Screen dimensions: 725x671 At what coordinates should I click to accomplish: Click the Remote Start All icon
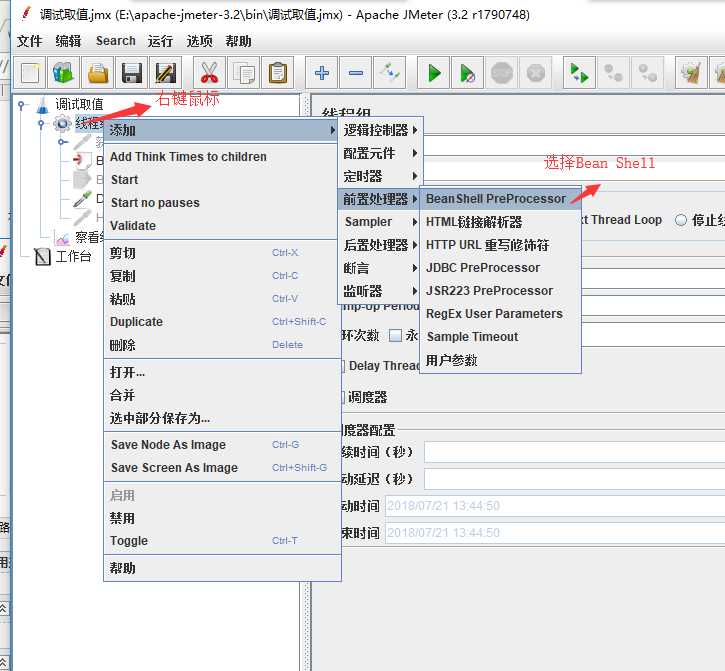579,73
